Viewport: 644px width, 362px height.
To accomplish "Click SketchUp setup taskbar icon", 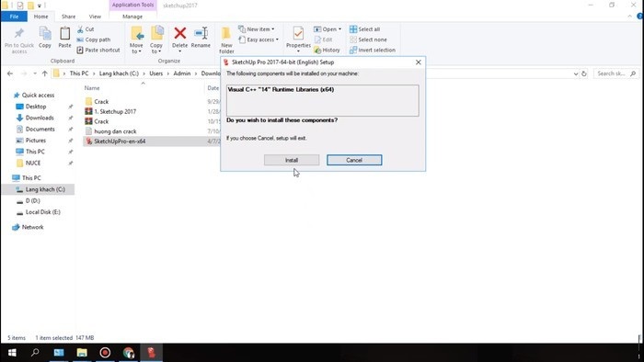I will click(x=152, y=353).
